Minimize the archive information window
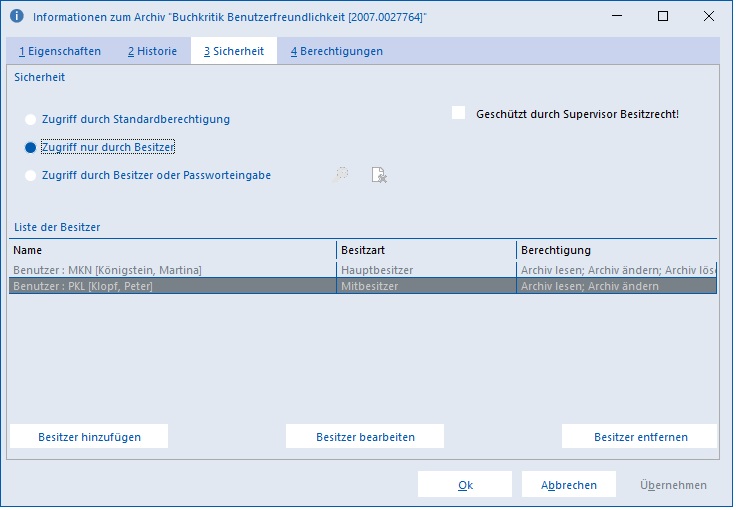Viewport: 736px width, 510px height. click(617, 16)
